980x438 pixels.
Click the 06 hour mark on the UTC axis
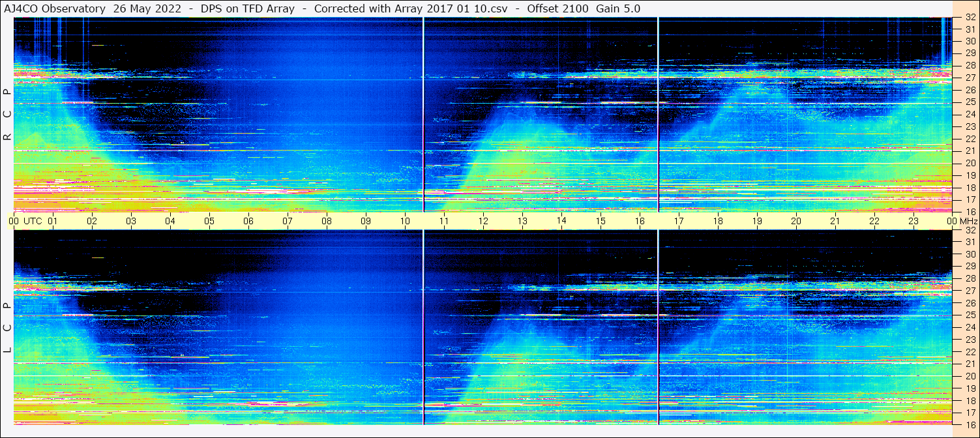point(248,221)
